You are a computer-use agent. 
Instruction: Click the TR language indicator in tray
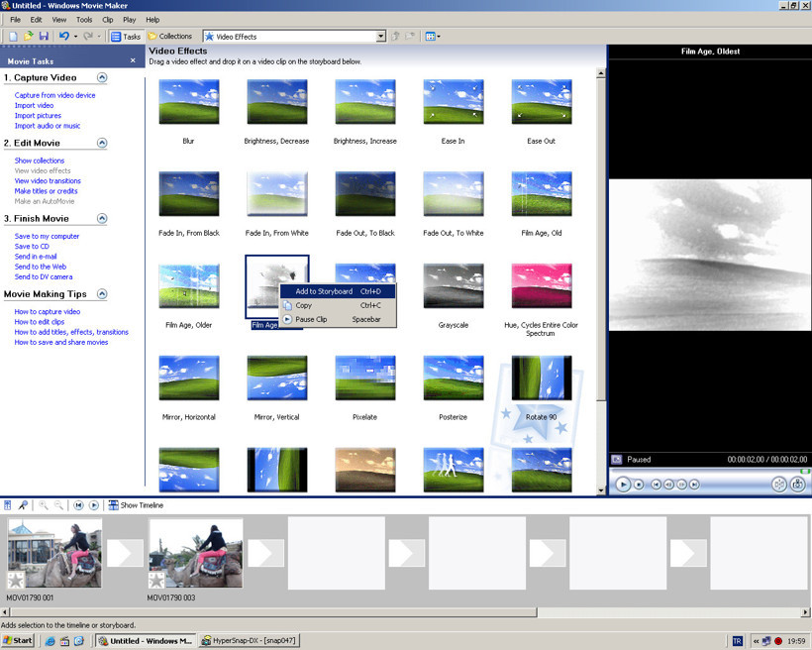[x=737, y=641]
